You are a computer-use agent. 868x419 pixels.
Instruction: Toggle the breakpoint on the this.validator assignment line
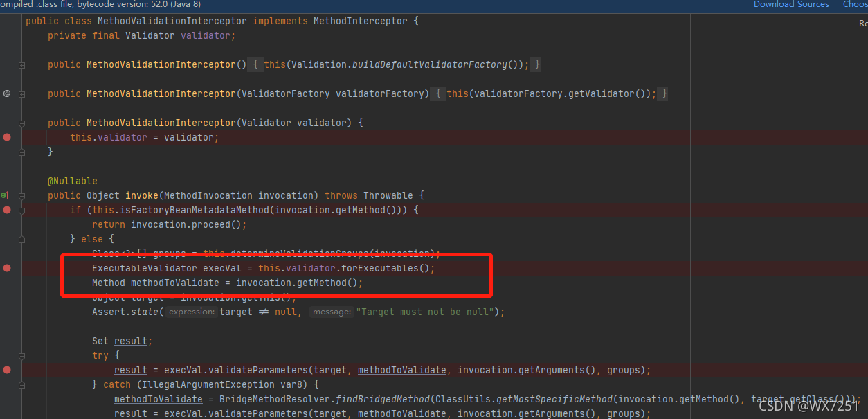pyautogui.click(x=7, y=137)
